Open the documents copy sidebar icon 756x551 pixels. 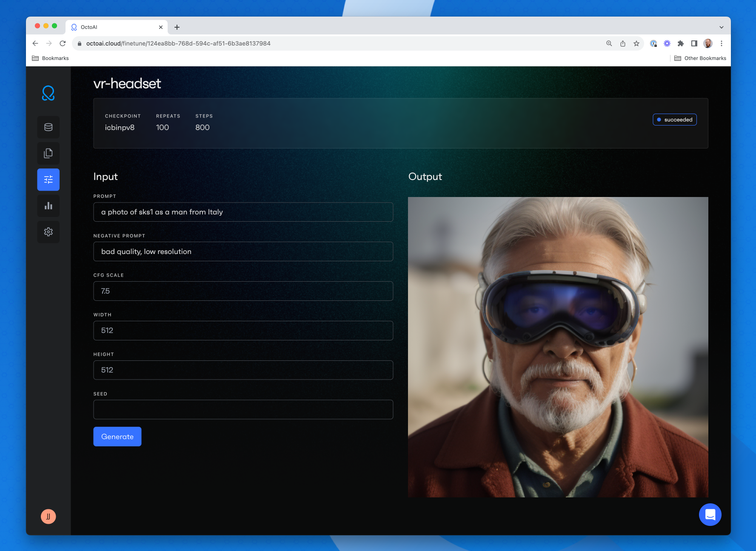48,154
